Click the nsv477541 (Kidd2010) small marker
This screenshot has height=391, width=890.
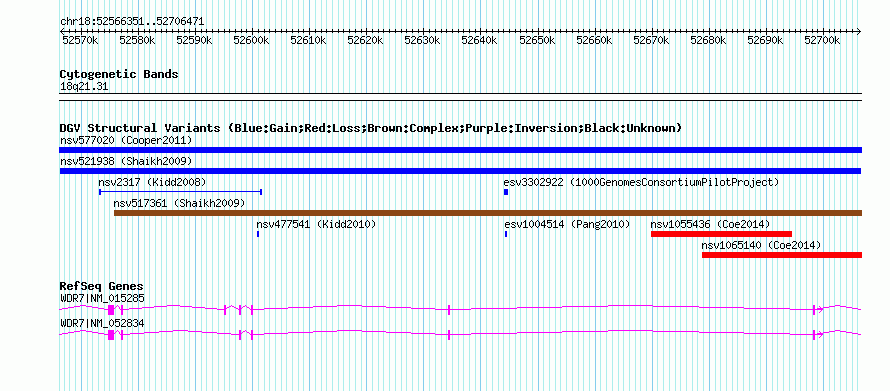point(258,234)
